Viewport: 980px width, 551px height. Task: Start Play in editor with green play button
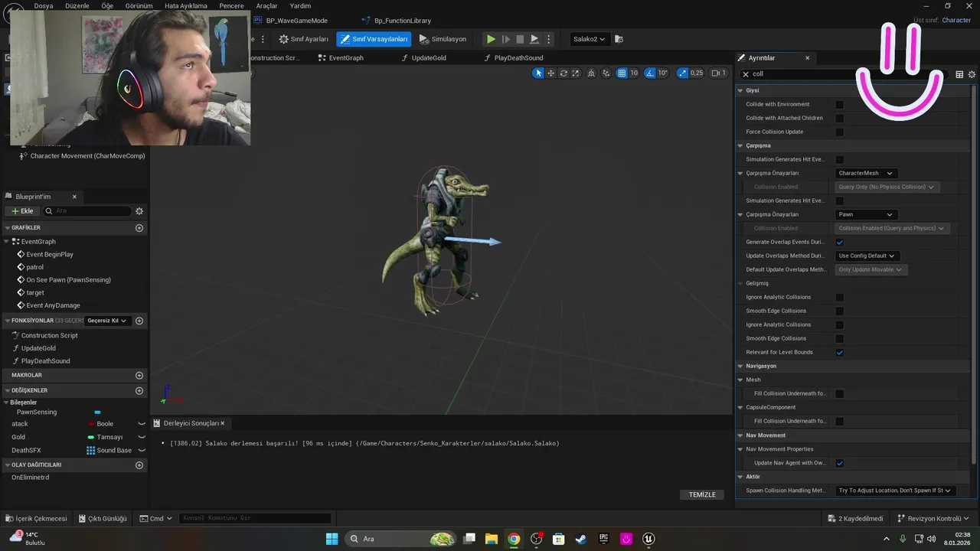pyautogui.click(x=492, y=39)
